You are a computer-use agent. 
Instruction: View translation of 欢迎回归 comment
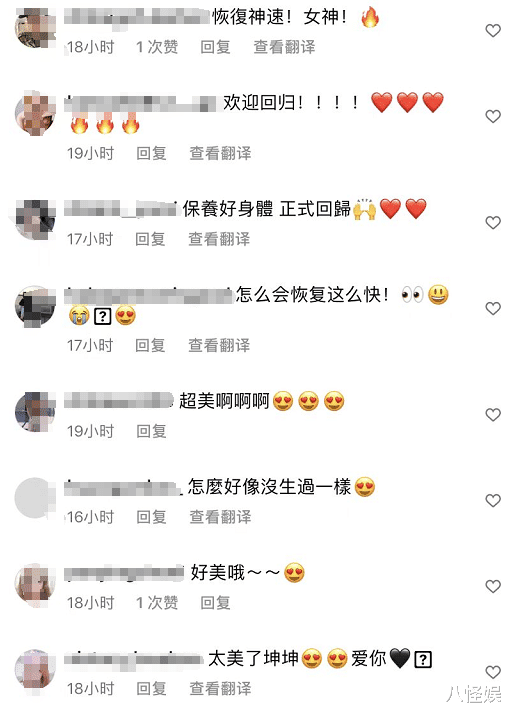pyautogui.click(x=220, y=153)
